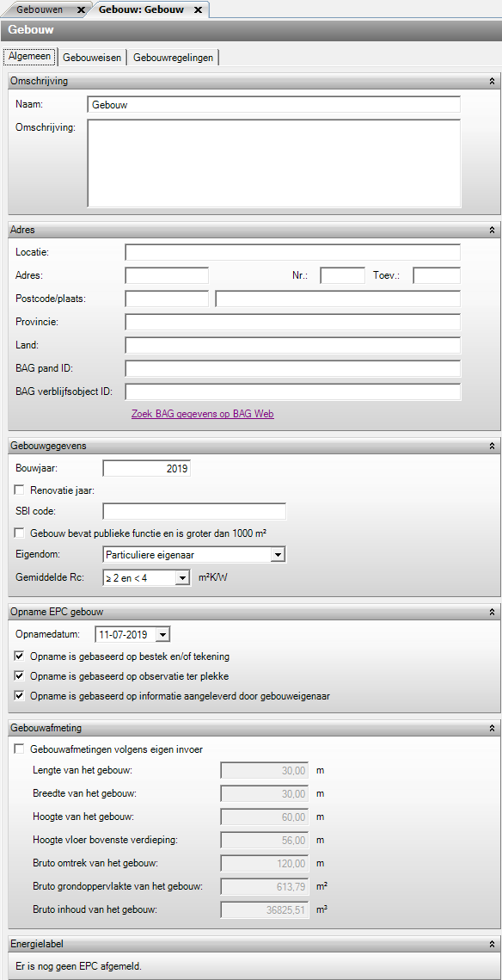Collapse the Energielabel section chevron
This screenshot has height=980, width=502.
point(492,945)
